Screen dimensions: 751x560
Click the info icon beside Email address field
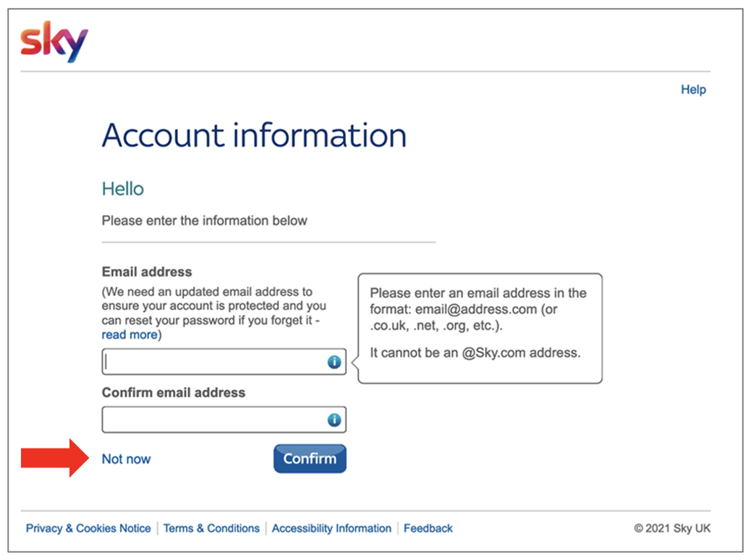[334, 362]
